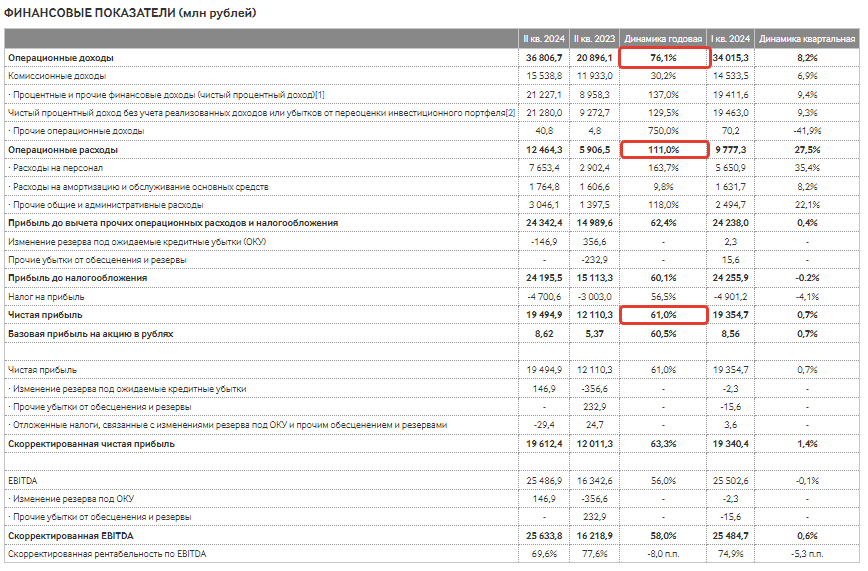868x571 pixels.
Task: Select 'Расходы на амортизацию и обслуживание основных средств'
Action: (138, 187)
